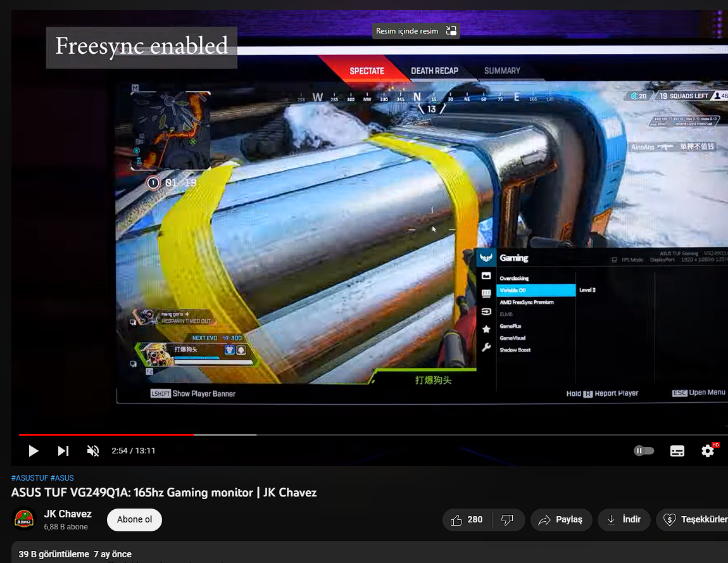The image size is (728, 563).
Task: Open JK Chavez channel avatar
Action: (24, 519)
